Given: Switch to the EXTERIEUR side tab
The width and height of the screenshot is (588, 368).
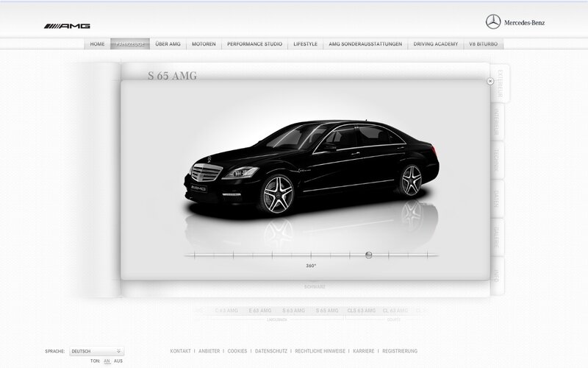Looking at the screenshot, I should (x=500, y=83).
